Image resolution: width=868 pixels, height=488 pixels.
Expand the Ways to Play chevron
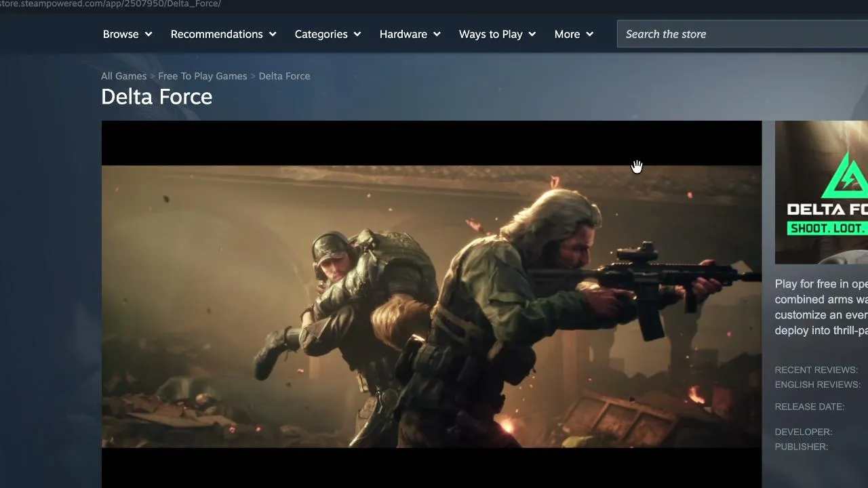pyautogui.click(x=532, y=35)
